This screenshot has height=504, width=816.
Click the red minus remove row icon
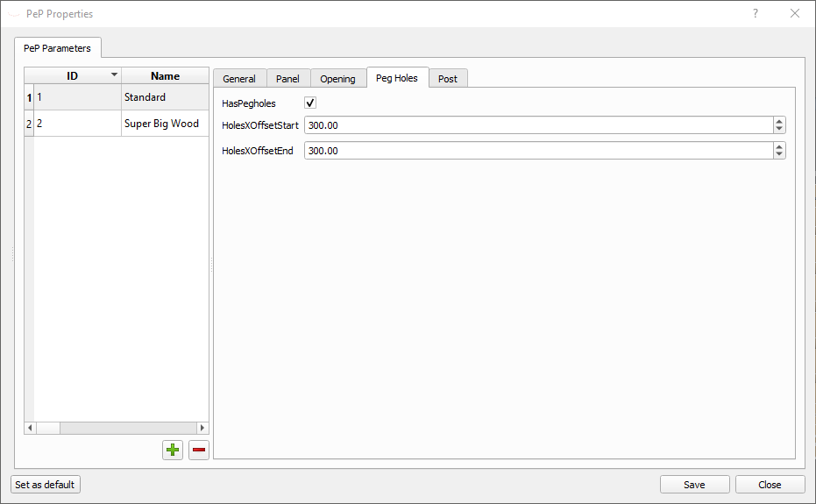click(199, 451)
